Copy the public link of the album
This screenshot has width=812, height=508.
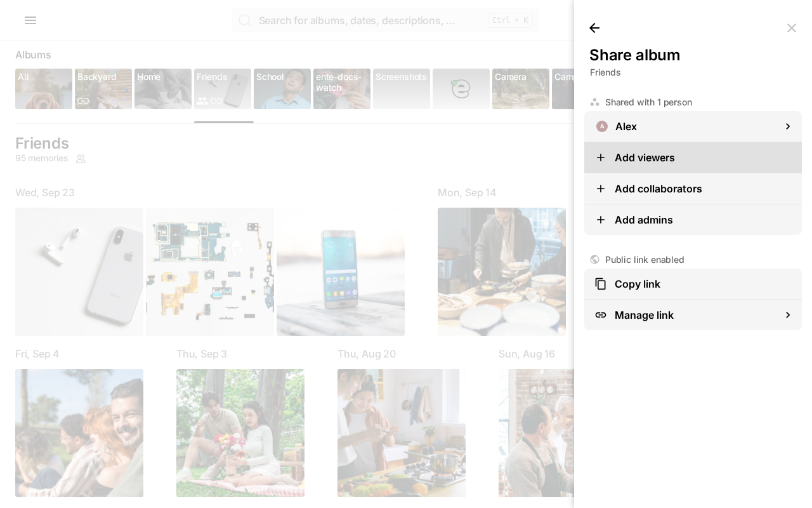click(693, 284)
